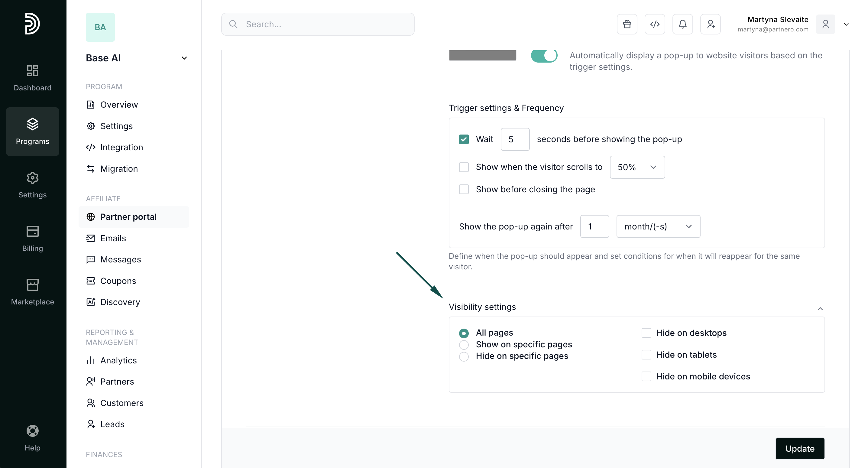Click the Search input field
868x468 pixels.
(318, 24)
